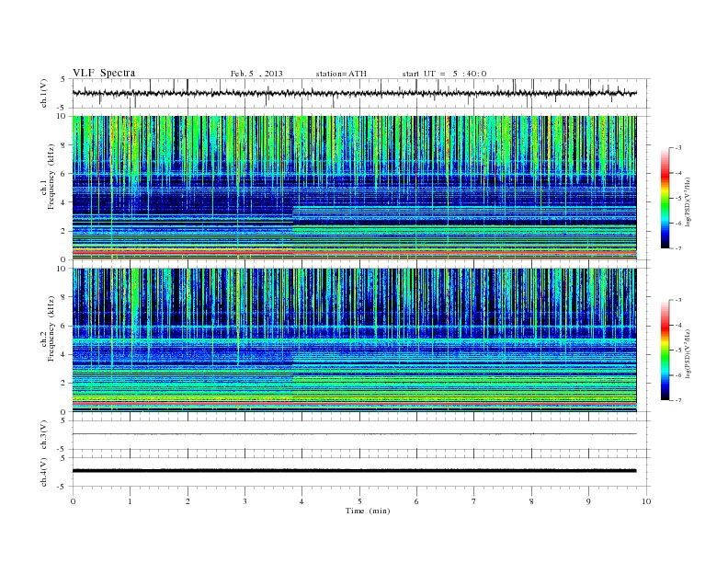Click the 'ch.1(V)' waveform axis label

(44, 93)
